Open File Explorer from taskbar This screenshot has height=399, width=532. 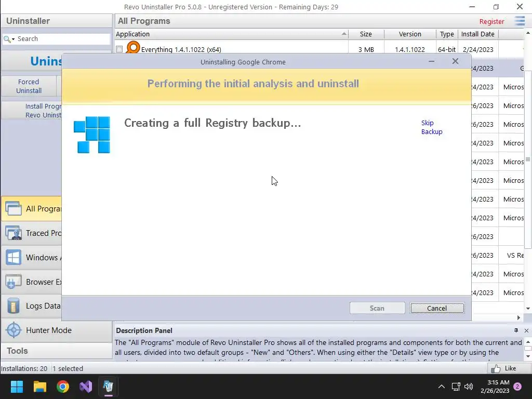39,386
